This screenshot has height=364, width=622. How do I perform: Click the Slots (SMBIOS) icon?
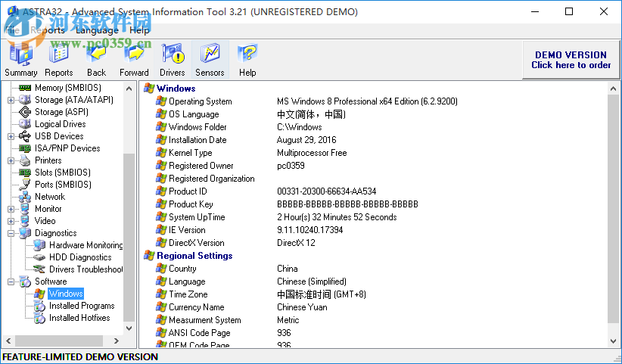pyautogui.click(x=25, y=173)
